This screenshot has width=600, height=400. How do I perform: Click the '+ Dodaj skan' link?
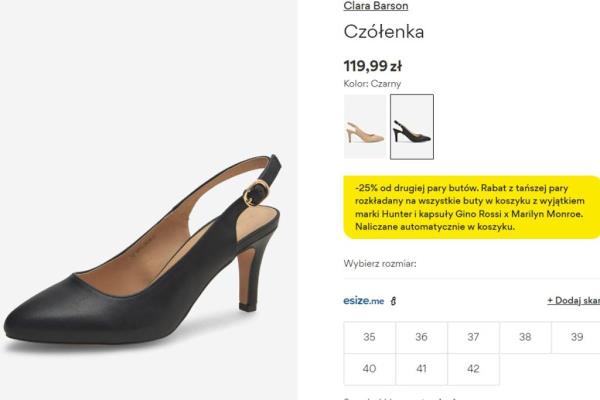574,300
